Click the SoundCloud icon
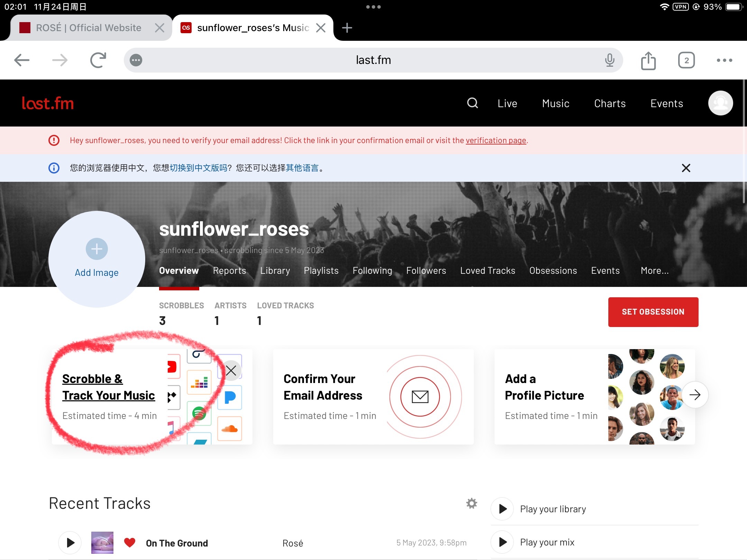Screen dimensions: 747x560 [x=230, y=429]
